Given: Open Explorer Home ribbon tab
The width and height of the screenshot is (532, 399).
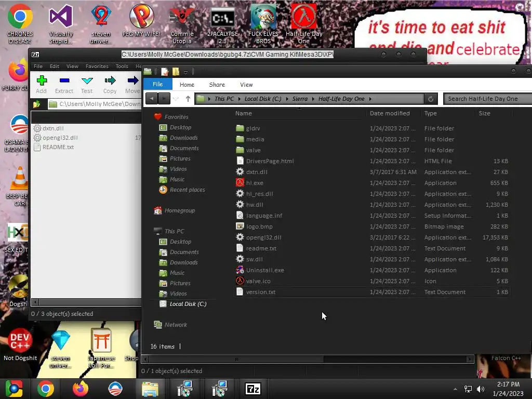Looking at the screenshot, I should (187, 85).
